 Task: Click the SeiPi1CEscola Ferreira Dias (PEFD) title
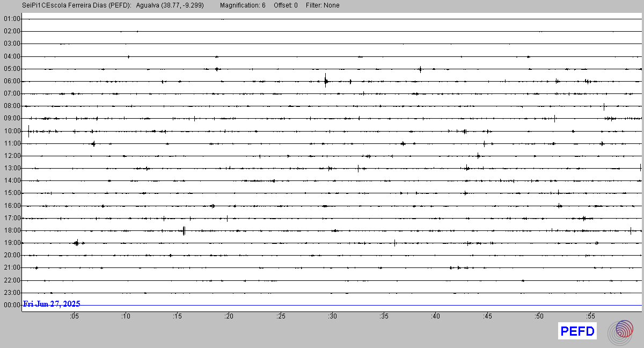point(77,5)
